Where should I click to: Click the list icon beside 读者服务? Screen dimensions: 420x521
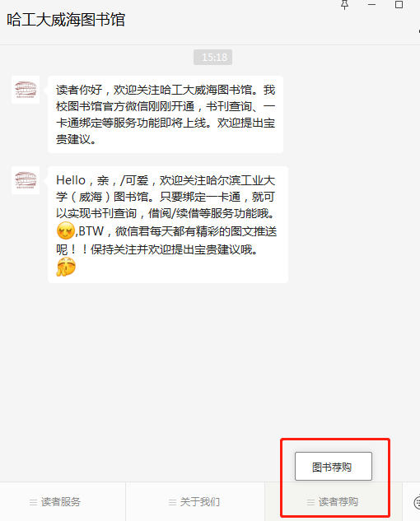(x=33, y=502)
